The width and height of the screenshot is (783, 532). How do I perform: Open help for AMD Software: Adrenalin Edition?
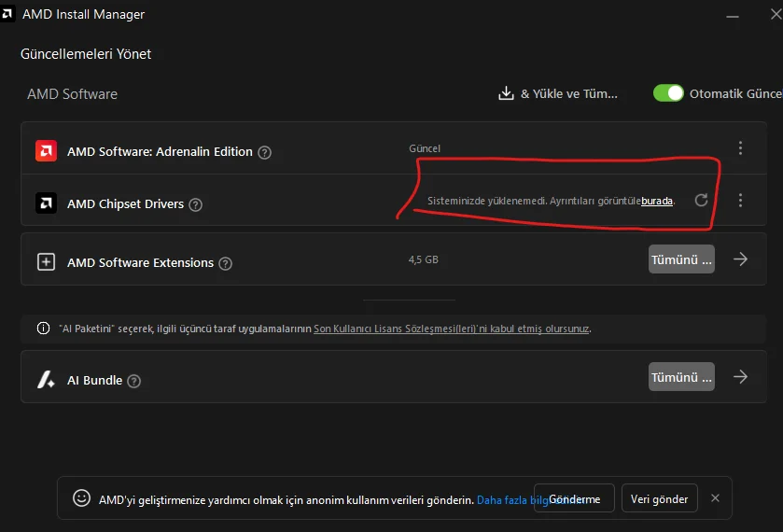265,152
